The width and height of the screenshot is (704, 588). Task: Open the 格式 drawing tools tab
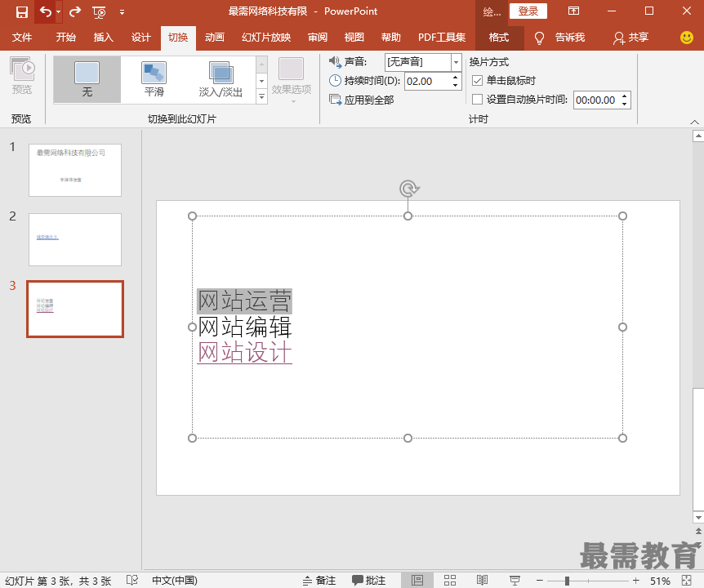499,38
